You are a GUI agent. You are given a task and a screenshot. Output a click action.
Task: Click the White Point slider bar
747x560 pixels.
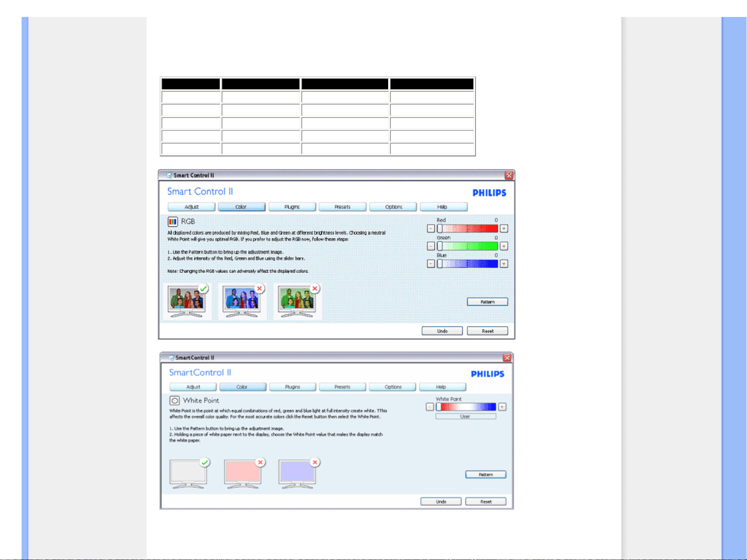(x=466, y=407)
